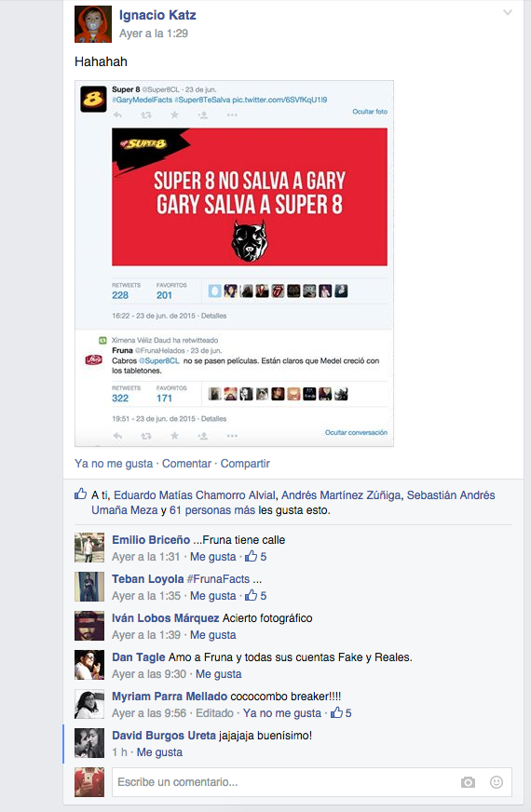Open Ignacio Katz profile name link
531x812 pixels.
pos(157,15)
